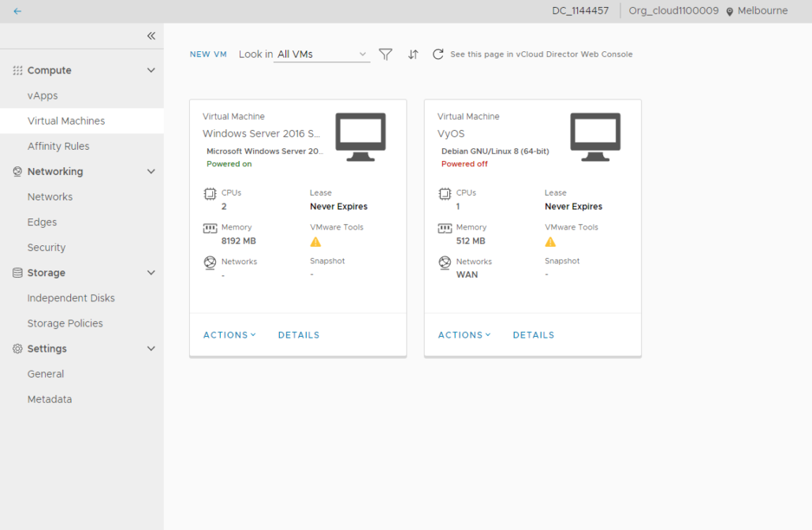
Task: Collapse the Compute section chevron
Action: coord(151,70)
